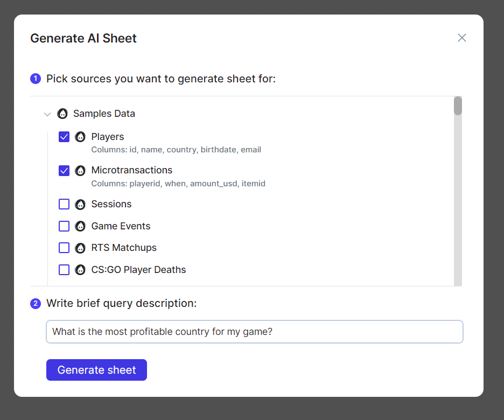Select the Samples Data tree label
This screenshot has width=504, height=420.
[x=104, y=114]
